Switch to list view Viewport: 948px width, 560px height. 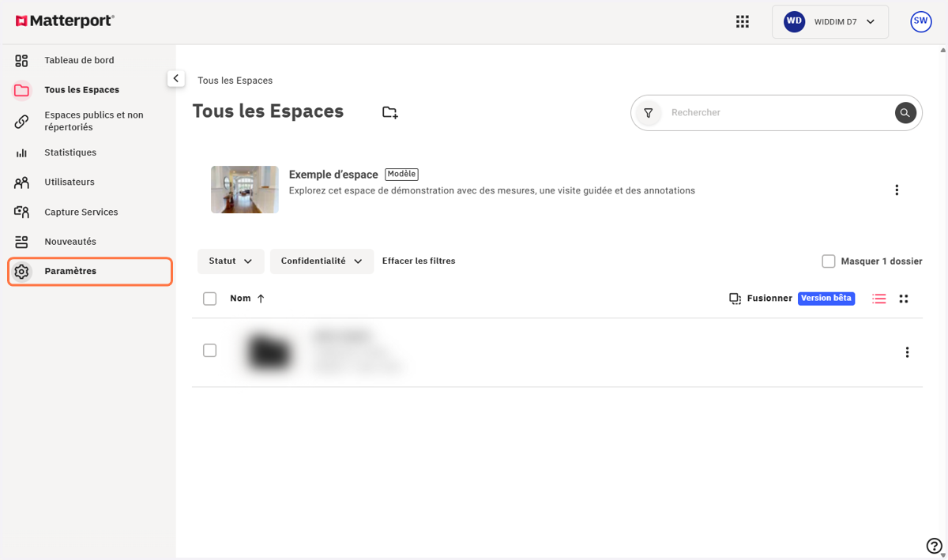pos(879,299)
